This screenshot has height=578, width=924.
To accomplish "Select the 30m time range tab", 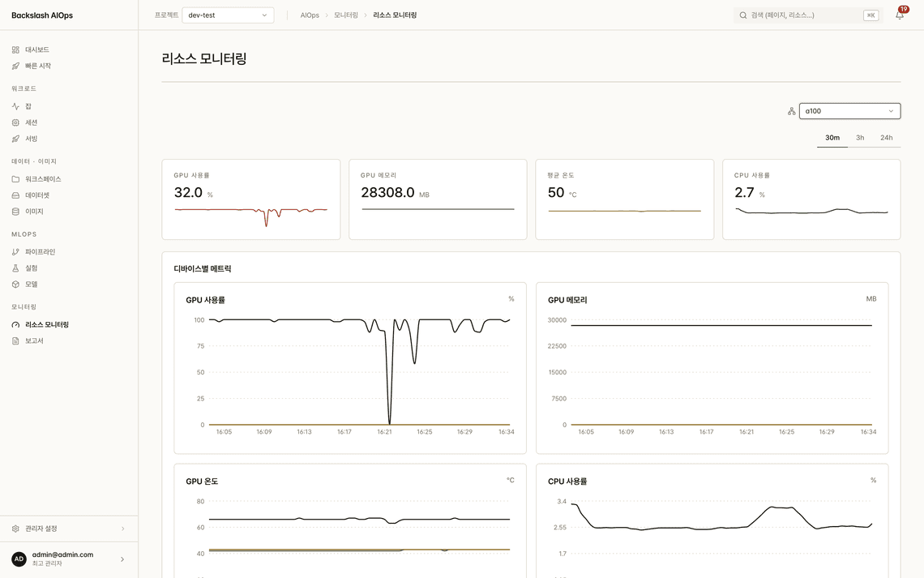I will (832, 138).
